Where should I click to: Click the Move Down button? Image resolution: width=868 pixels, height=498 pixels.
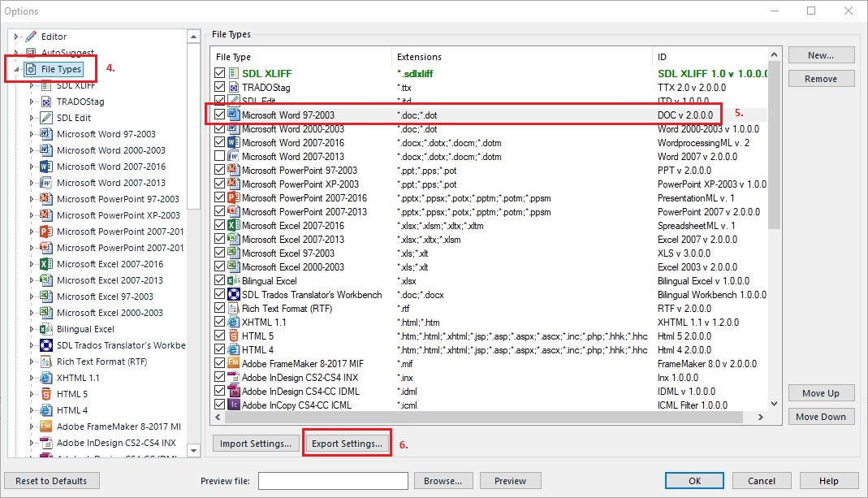click(821, 417)
